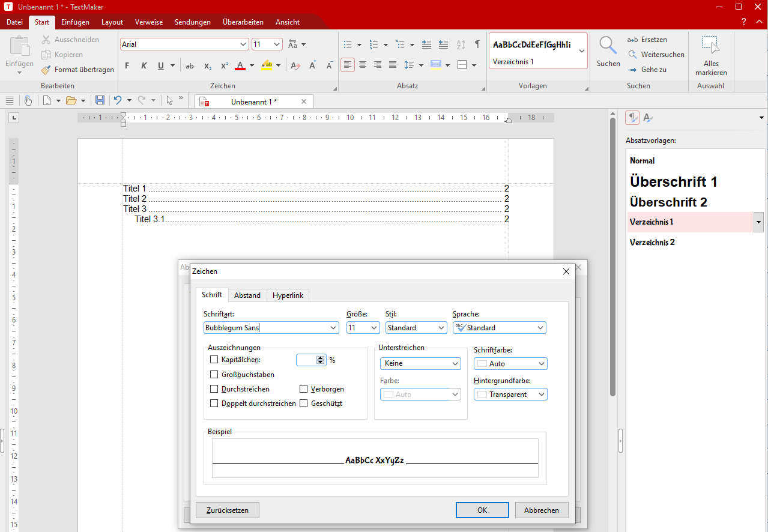The image size is (768, 532).
Task: Expand the Unterstreichen dropdown
Action: point(420,363)
